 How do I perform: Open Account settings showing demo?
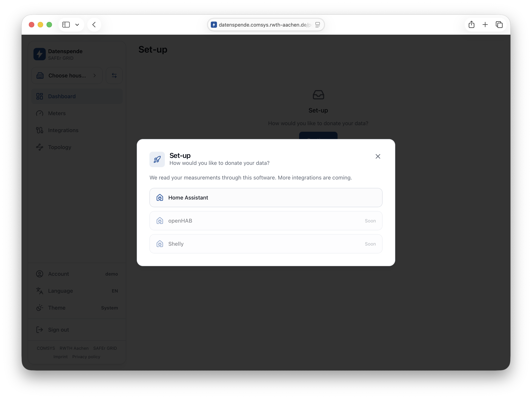click(x=77, y=274)
